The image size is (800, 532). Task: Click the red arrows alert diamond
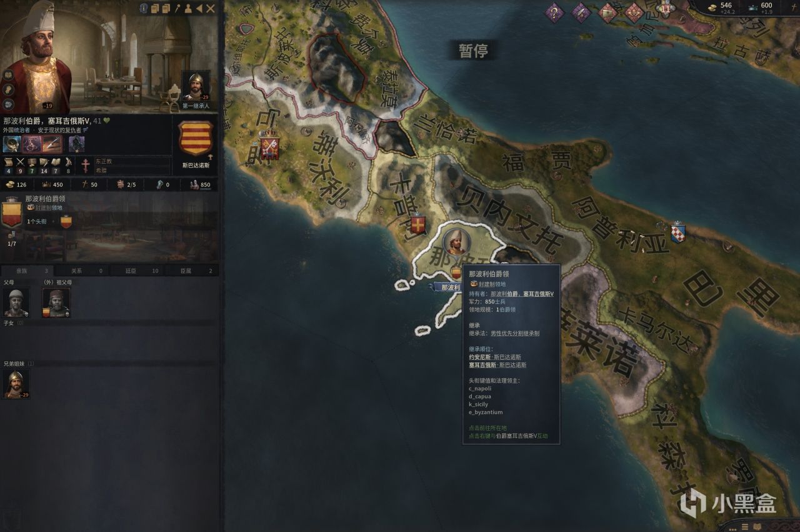(x=634, y=12)
